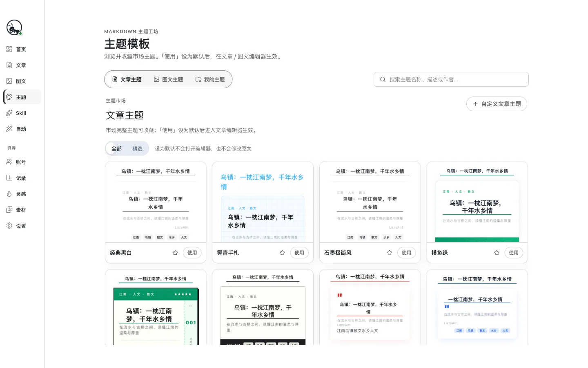Image resolution: width=588 pixels, height=368 pixels.
Task: Switch filter to 精选
Action: (137, 148)
